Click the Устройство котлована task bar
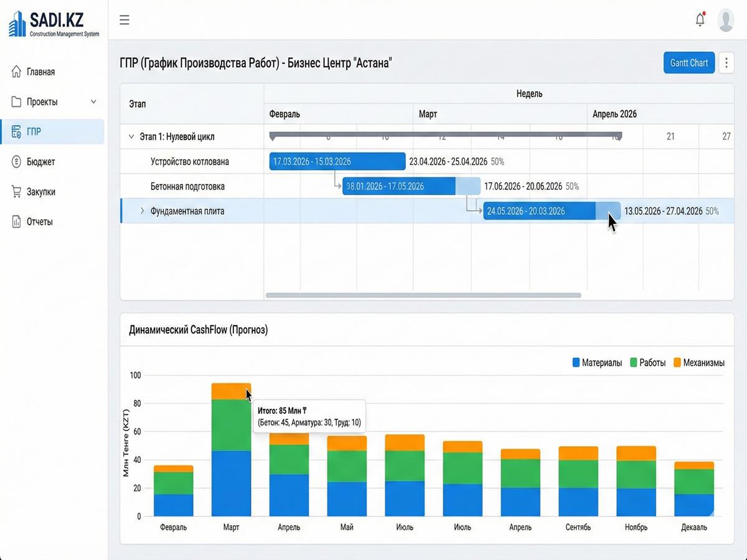This screenshot has height=560, width=747. pos(337,162)
